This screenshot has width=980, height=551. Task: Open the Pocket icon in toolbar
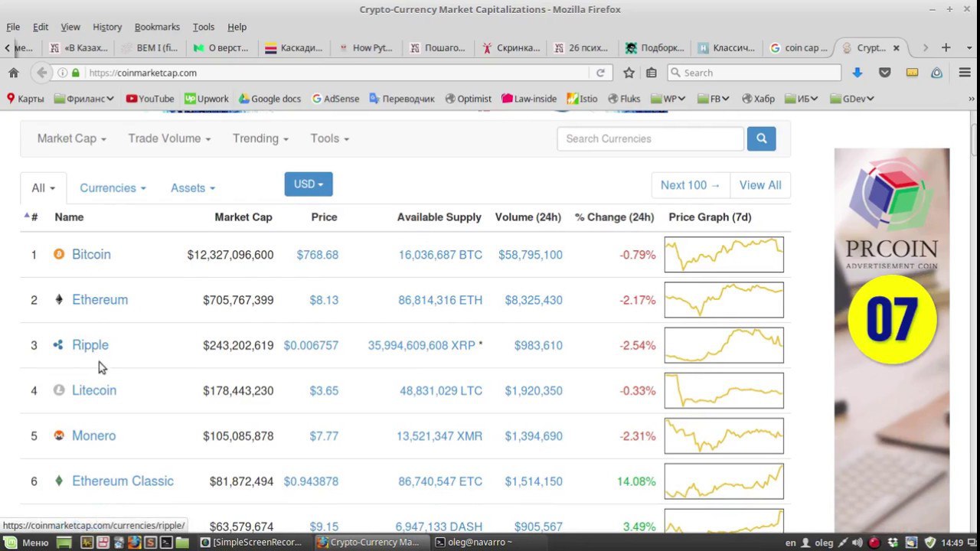click(884, 73)
